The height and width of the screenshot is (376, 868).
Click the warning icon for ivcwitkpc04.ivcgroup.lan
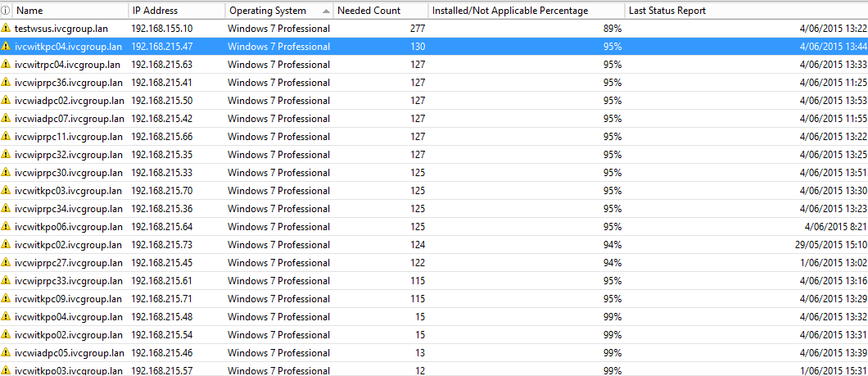pos(7,47)
